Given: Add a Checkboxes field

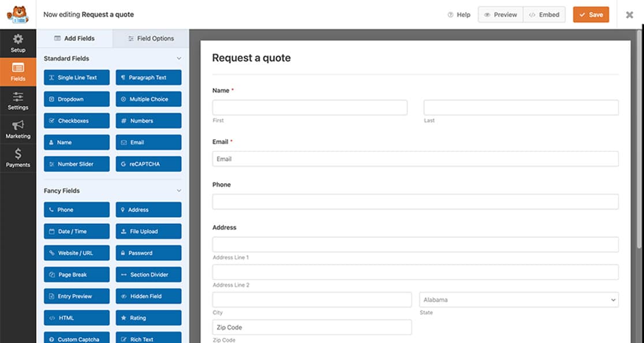Looking at the screenshot, I should point(77,121).
